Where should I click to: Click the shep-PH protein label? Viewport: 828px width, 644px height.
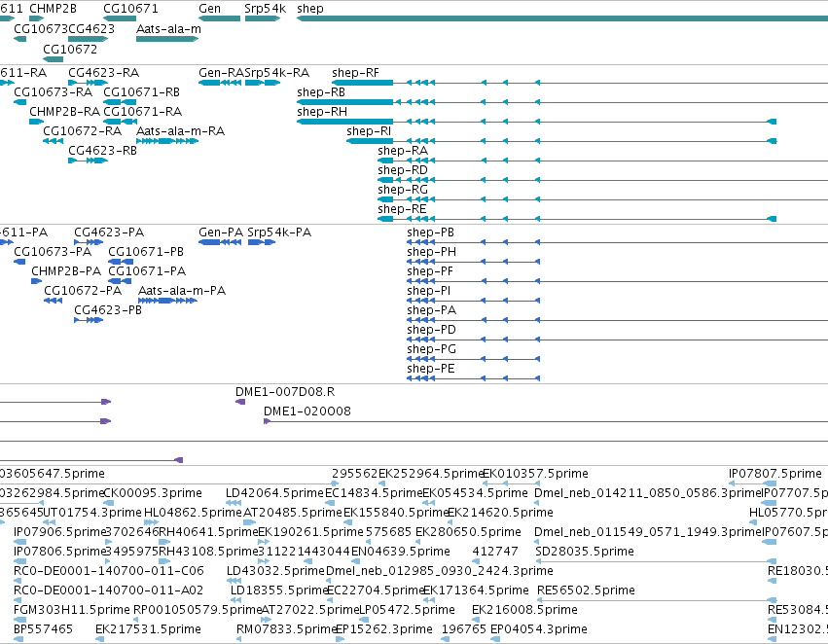pos(431,252)
